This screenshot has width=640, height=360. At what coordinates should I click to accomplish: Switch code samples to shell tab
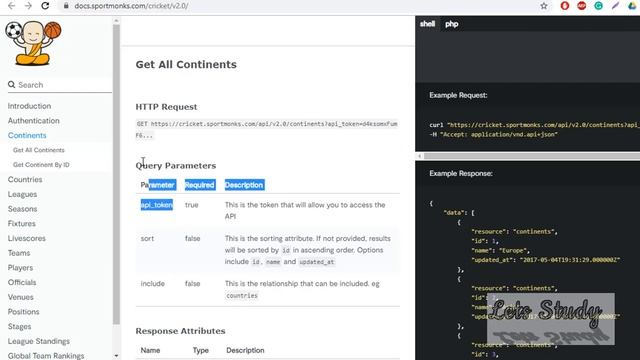point(427,24)
